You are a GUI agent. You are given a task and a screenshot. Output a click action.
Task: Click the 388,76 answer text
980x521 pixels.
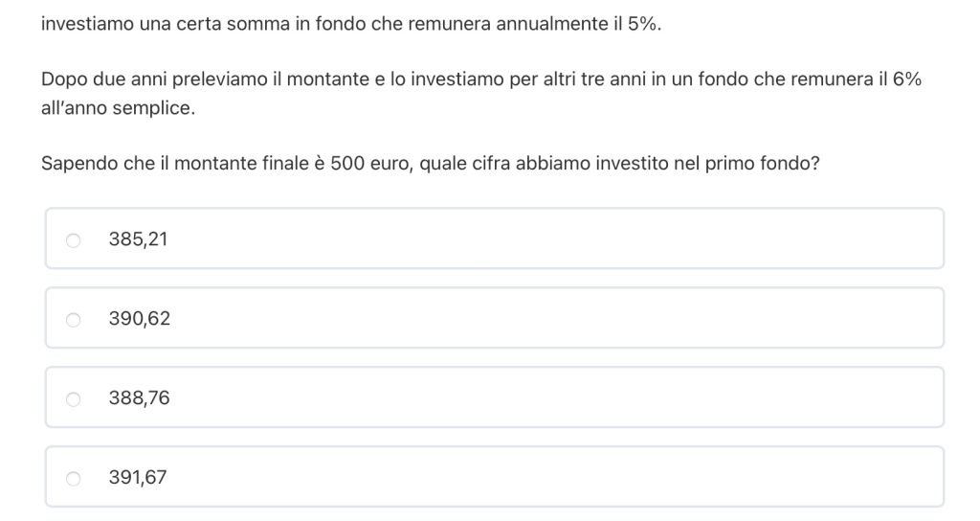pos(140,398)
